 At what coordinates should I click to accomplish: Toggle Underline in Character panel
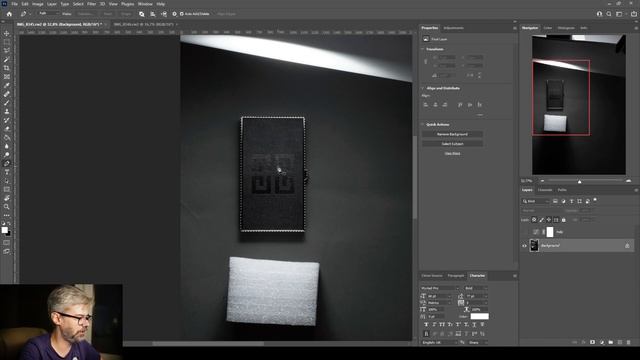474,324
